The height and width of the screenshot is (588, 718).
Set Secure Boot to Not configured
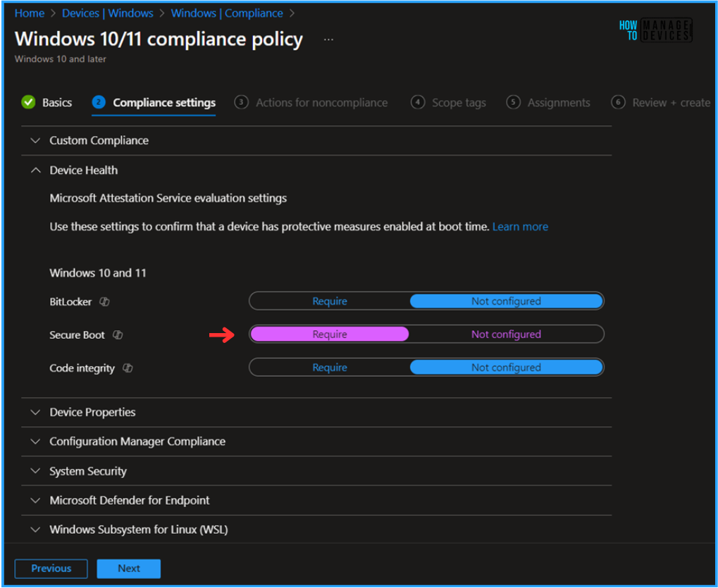pyautogui.click(x=506, y=334)
